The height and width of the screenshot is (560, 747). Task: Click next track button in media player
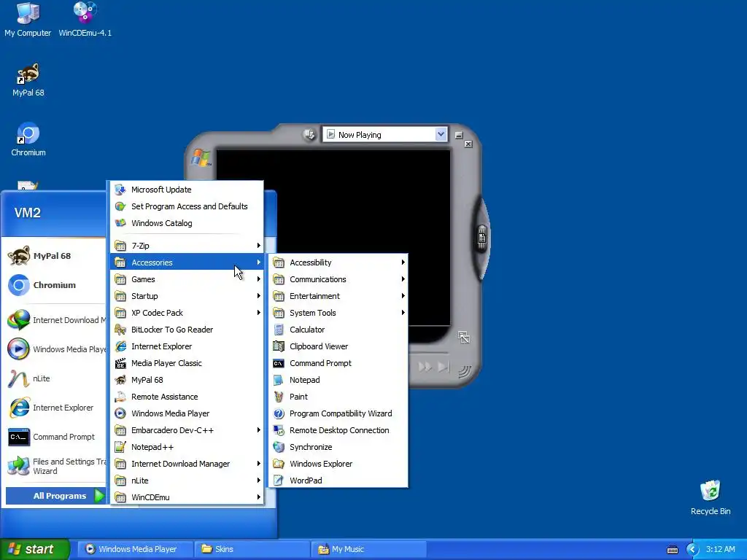click(x=444, y=367)
